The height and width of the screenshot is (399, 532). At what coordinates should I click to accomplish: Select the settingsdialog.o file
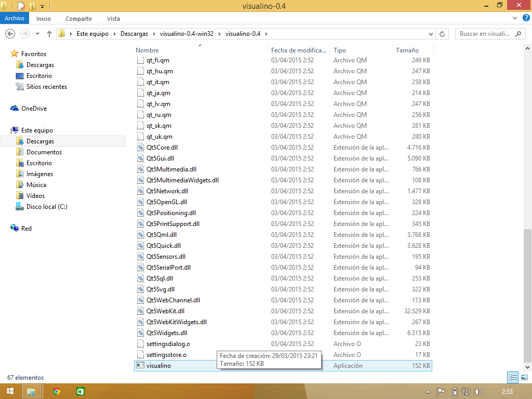(x=283, y=344)
